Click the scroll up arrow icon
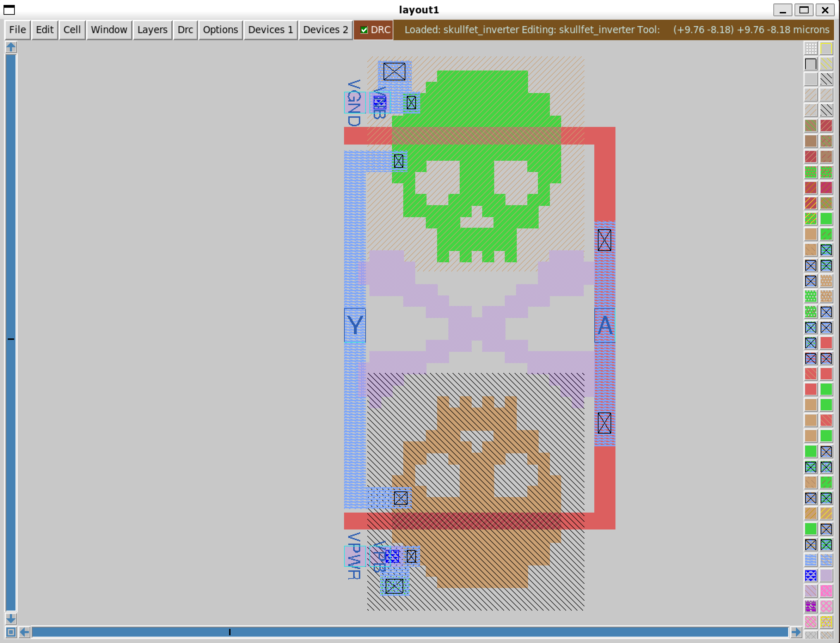This screenshot has width=840, height=643. [x=11, y=47]
